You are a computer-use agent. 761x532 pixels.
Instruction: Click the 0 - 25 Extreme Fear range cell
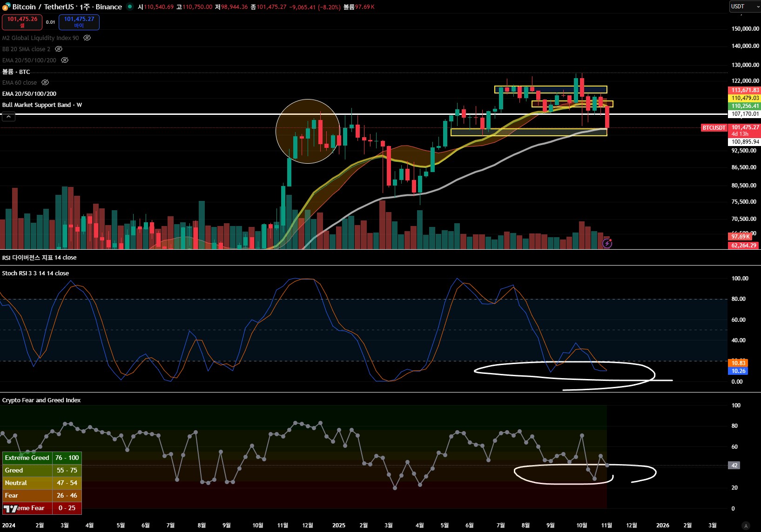[67, 508]
